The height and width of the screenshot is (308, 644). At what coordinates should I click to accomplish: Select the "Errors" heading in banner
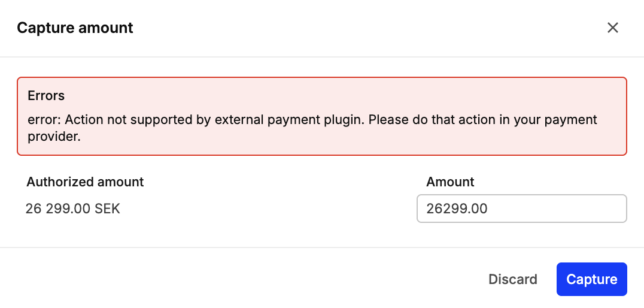[46, 95]
